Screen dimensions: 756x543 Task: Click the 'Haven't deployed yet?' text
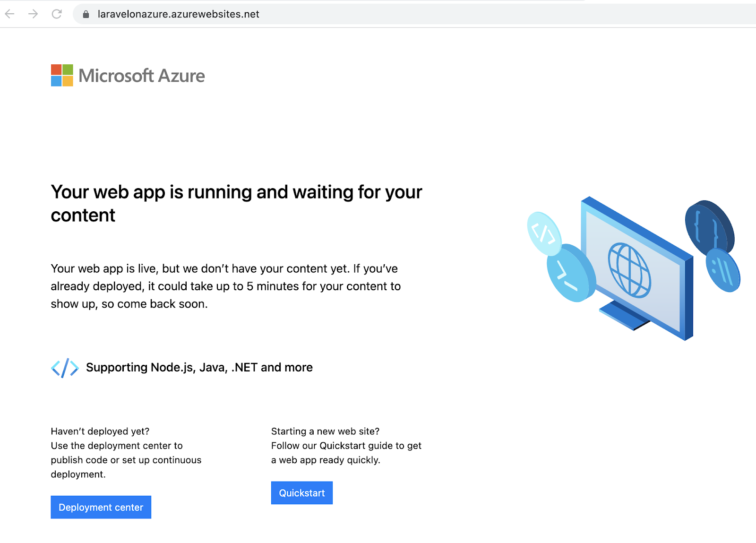100,431
